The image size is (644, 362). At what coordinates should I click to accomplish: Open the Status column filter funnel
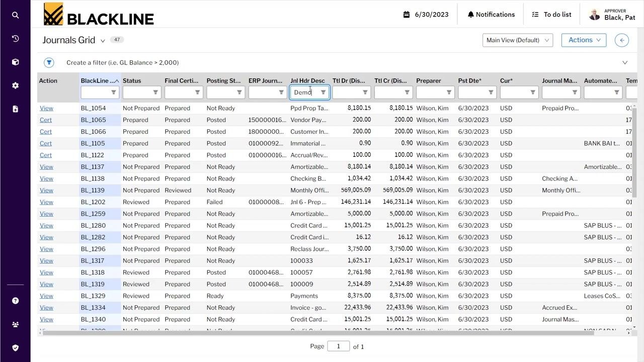(155, 93)
